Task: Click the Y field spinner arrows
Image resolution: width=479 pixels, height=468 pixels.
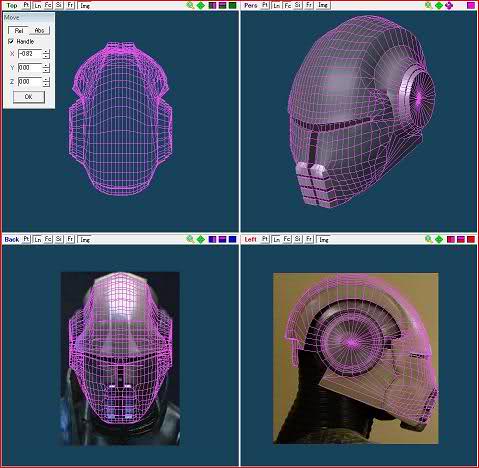Action: (46, 68)
